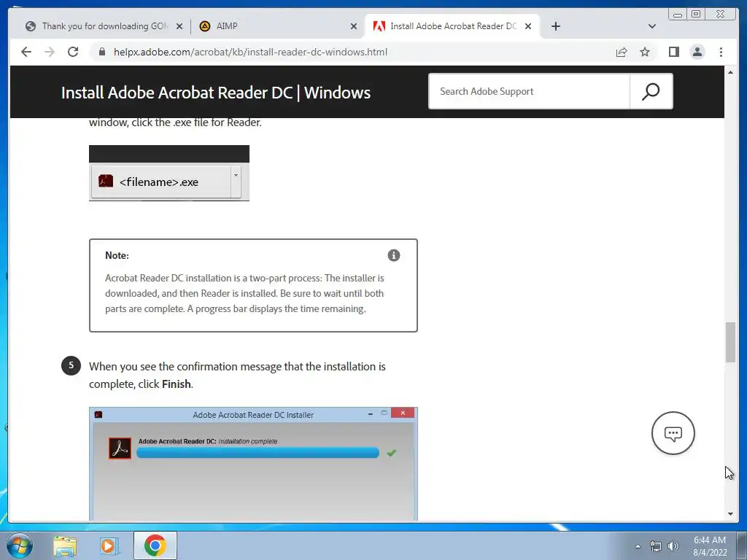This screenshot has height=560, width=747.
Task: Click the volume speaker tray icon
Action: (x=673, y=546)
